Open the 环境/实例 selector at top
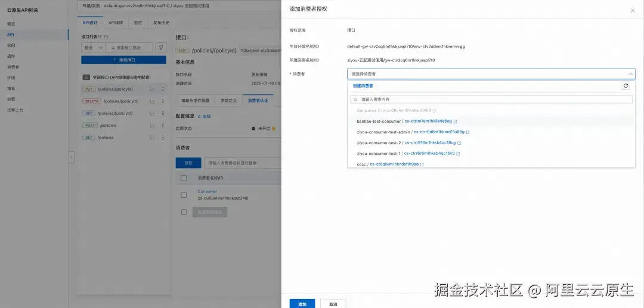 179,6
